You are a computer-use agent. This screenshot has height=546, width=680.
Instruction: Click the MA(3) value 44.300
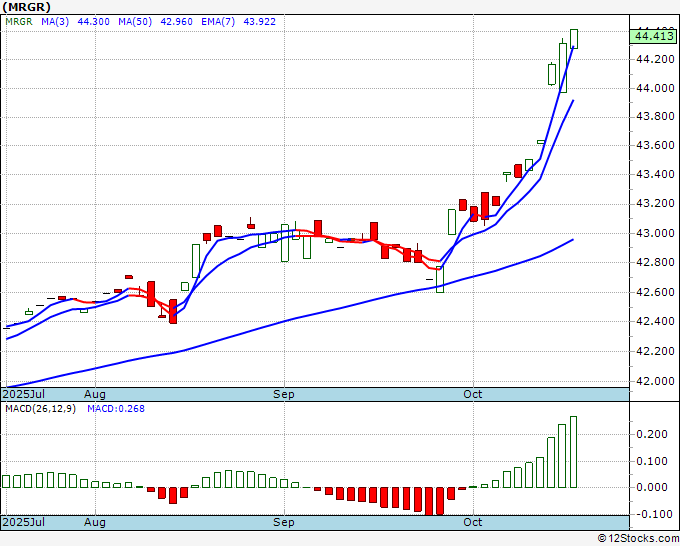coord(93,21)
